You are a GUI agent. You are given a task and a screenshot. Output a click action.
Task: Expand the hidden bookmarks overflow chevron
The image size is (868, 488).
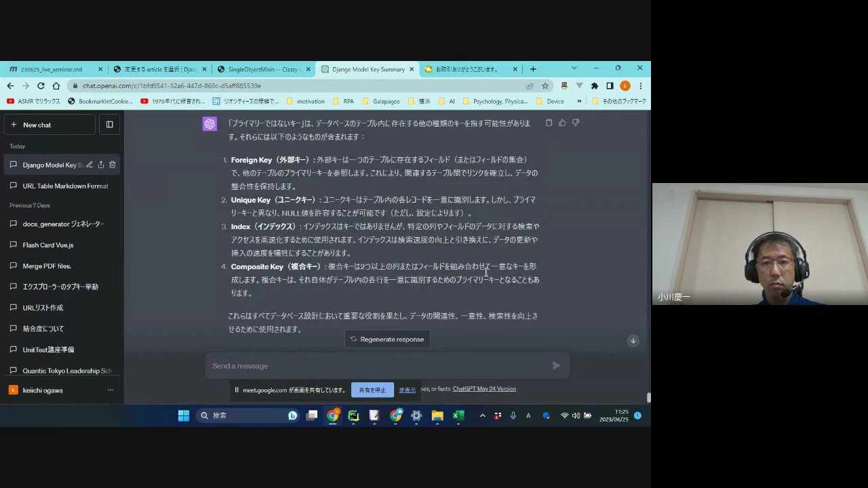click(x=579, y=101)
